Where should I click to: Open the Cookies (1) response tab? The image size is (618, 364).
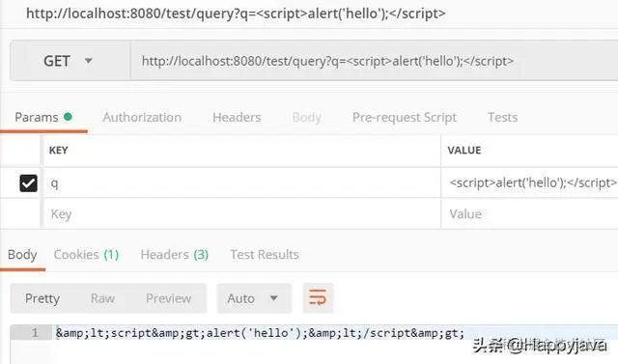click(86, 255)
